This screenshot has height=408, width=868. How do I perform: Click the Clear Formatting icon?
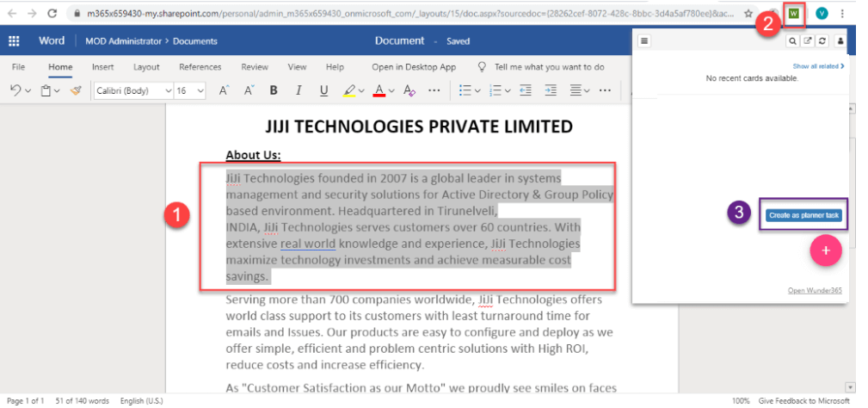click(409, 90)
